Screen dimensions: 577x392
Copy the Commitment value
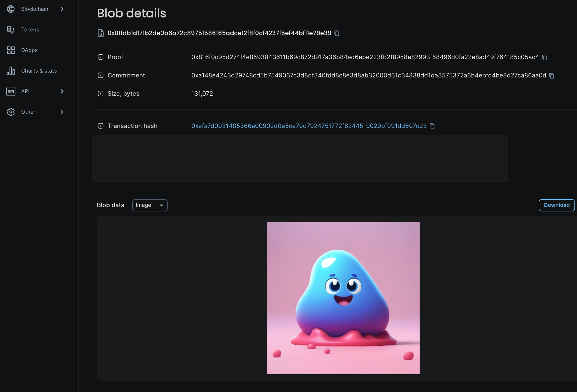552,76
